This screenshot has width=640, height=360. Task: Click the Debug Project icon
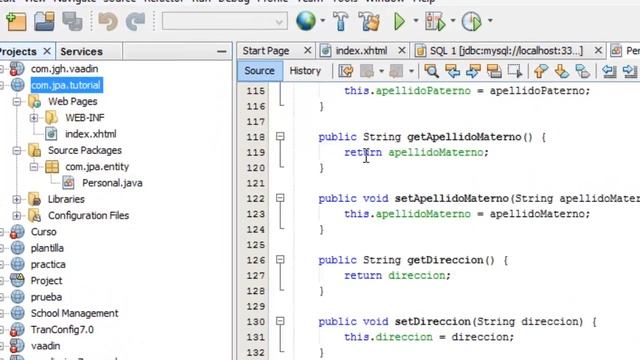pyautogui.click(x=435, y=21)
